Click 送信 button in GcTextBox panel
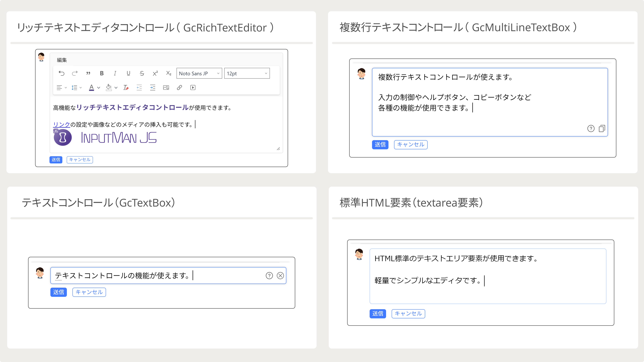Screen dimensions: 644x362 [59, 292]
